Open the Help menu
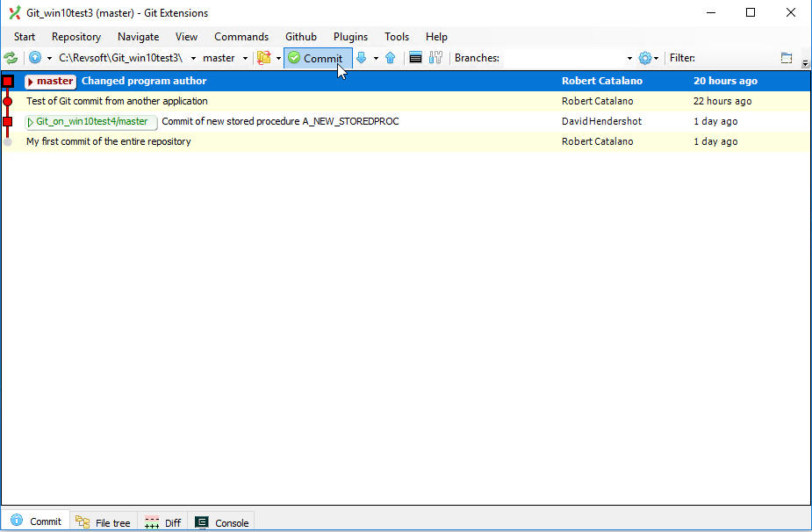This screenshot has width=812, height=532. (x=436, y=37)
